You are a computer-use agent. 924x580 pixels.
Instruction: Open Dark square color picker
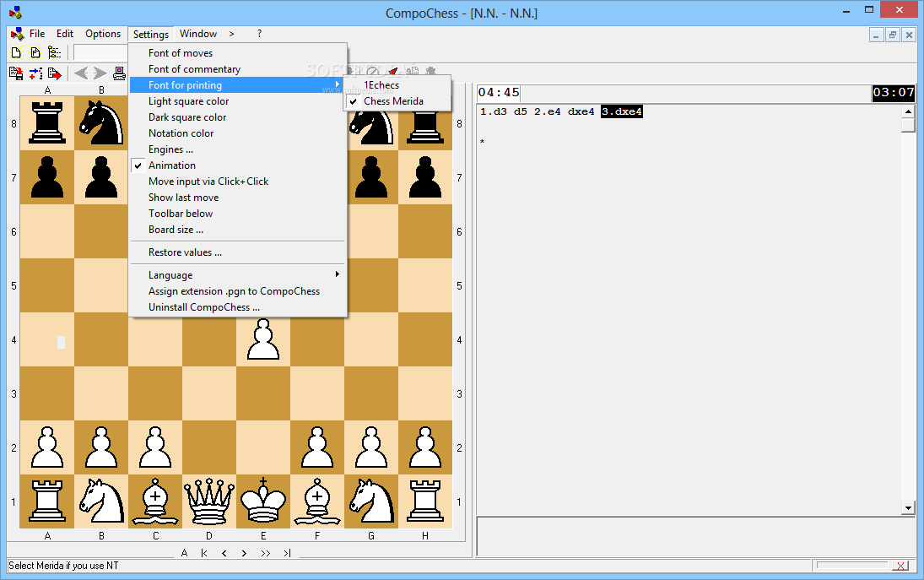238,117
